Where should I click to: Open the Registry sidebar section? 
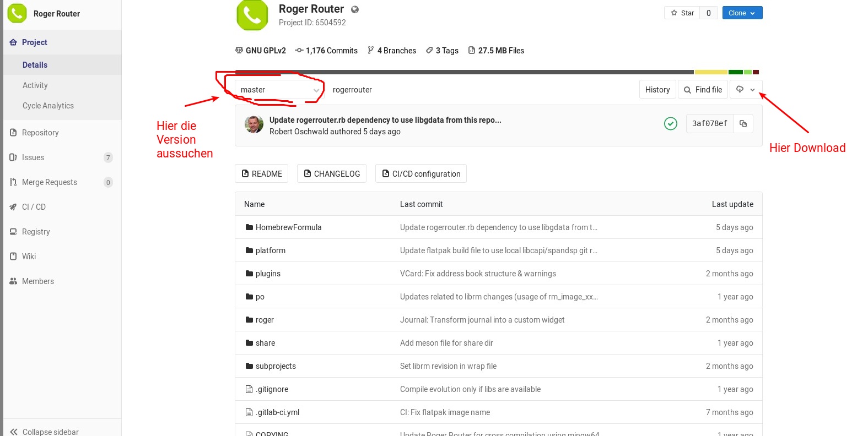[62, 232]
